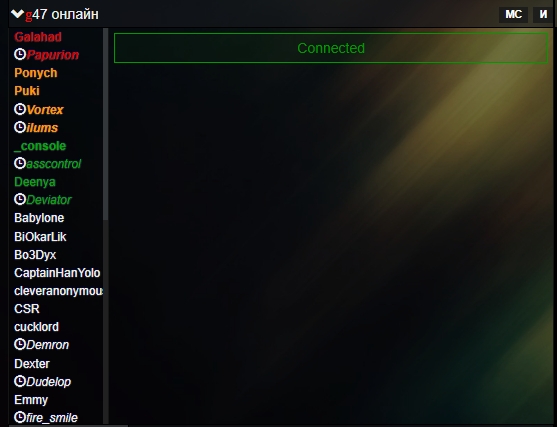Click the И button in header

[543, 15]
